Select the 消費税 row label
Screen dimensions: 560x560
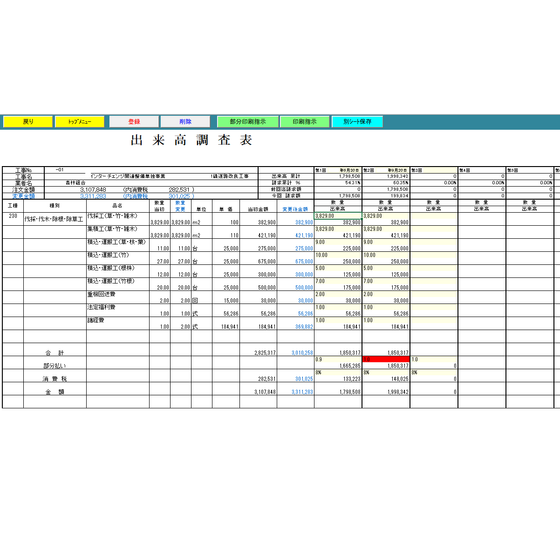click(55, 379)
